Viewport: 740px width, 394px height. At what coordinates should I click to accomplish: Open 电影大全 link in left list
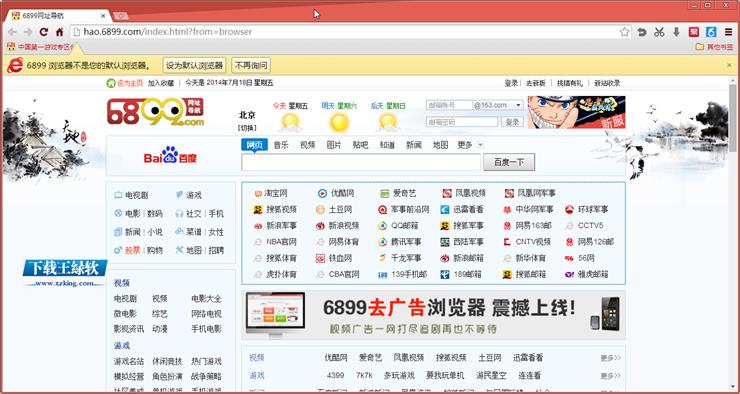(206, 299)
